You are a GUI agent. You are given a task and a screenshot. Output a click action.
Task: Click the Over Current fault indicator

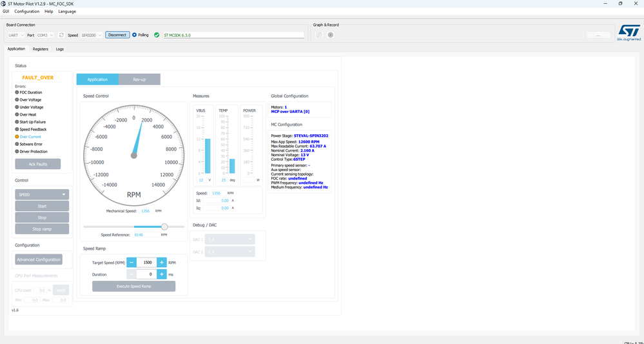[28, 136]
